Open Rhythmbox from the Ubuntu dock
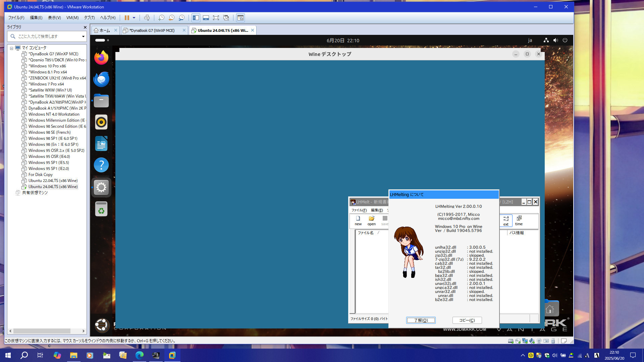The height and width of the screenshot is (362, 644). click(x=101, y=122)
